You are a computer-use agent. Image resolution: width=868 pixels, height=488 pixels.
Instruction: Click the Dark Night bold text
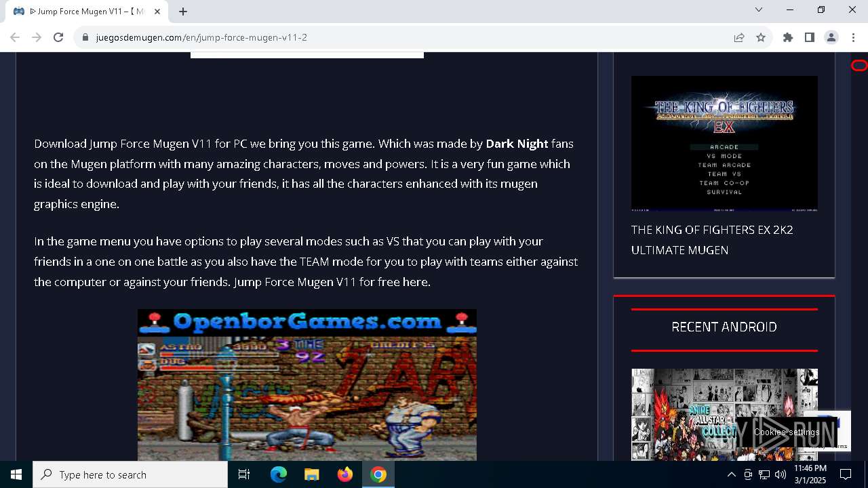(x=517, y=144)
